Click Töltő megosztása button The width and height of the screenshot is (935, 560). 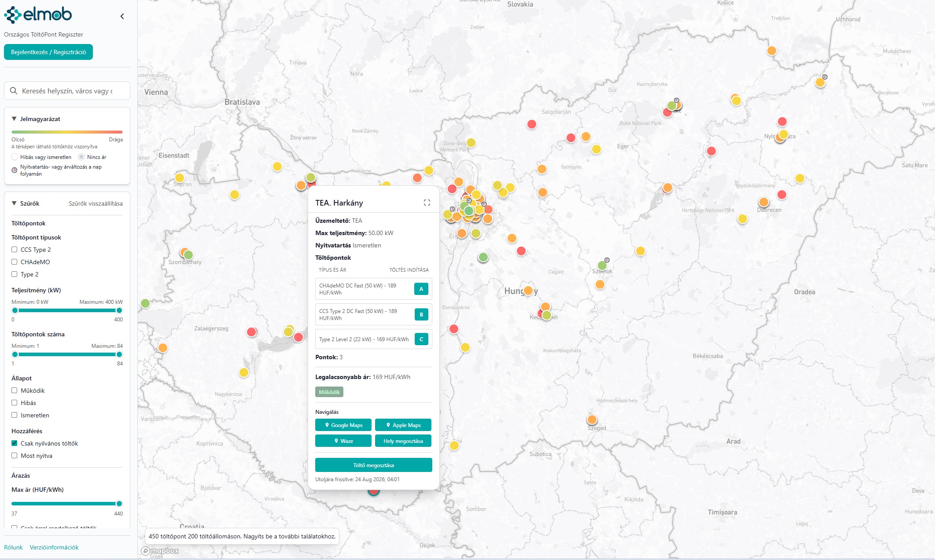(374, 465)
